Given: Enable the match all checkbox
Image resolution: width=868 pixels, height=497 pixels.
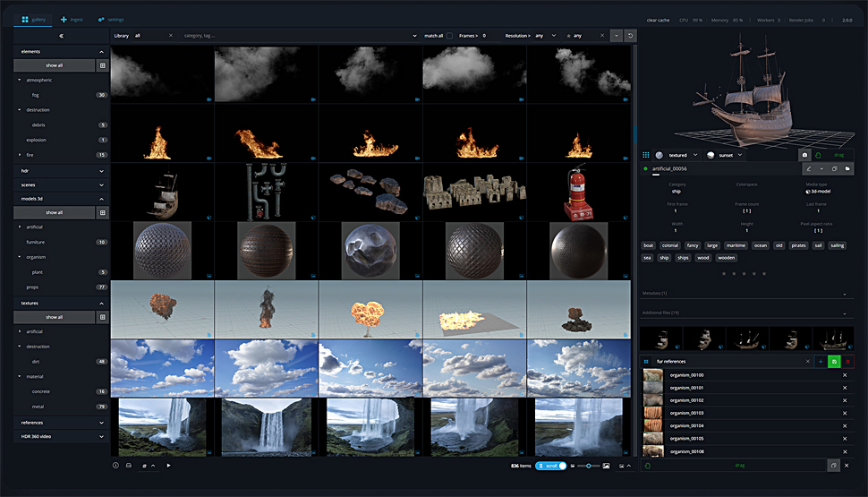Looking at the screenshot, I should pos(449,36).
